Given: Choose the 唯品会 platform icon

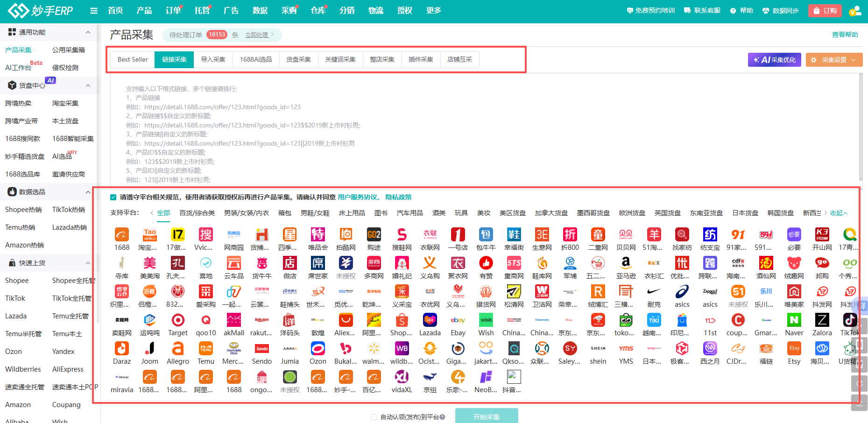Looking at the screenshot, I should (318, 234).
